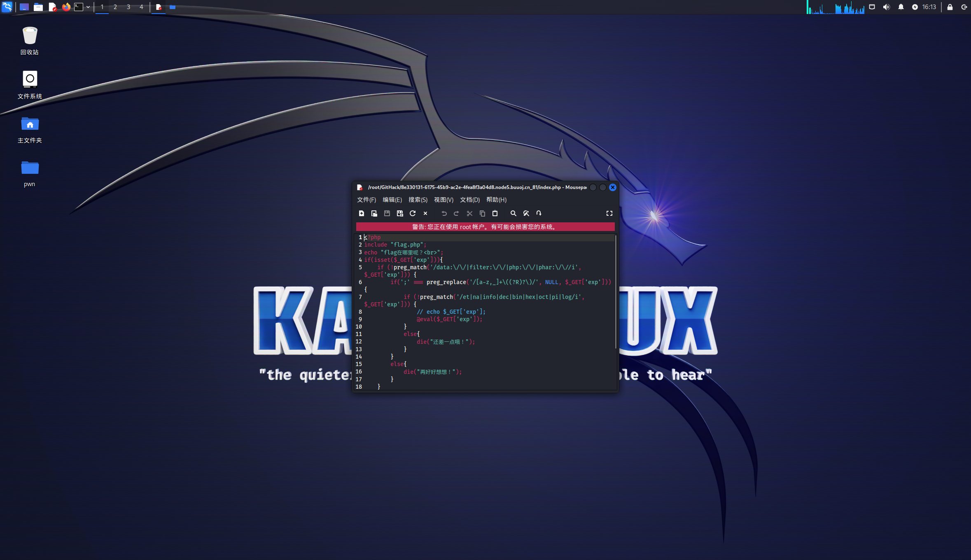The image size is (971, 560).
Task: Click the go-to-line arrow icon
Action: pos(539,213)
